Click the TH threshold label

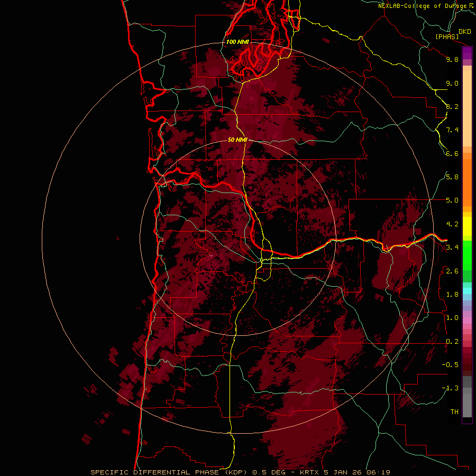click(454, 412)
